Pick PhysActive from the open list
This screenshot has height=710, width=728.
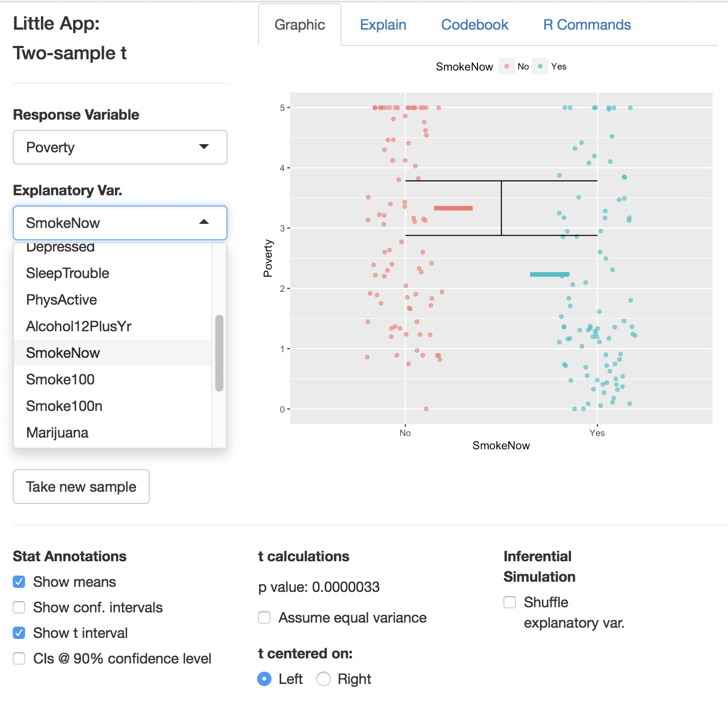(x=61, y=300)
